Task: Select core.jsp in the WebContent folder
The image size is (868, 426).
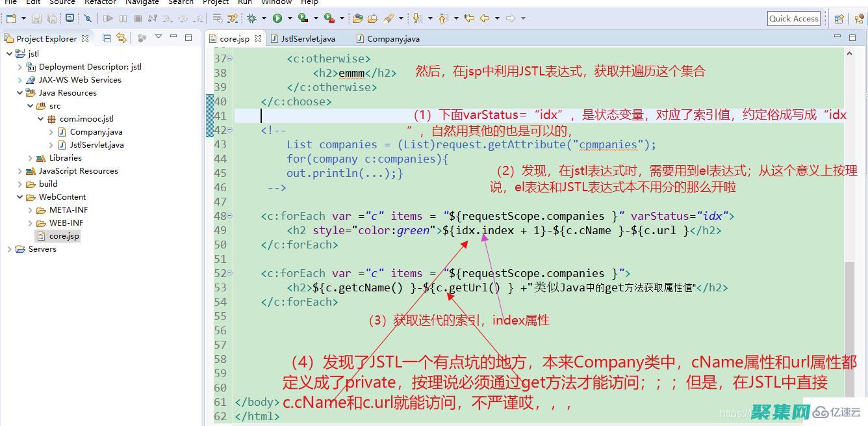Action: tap(64, 236)
